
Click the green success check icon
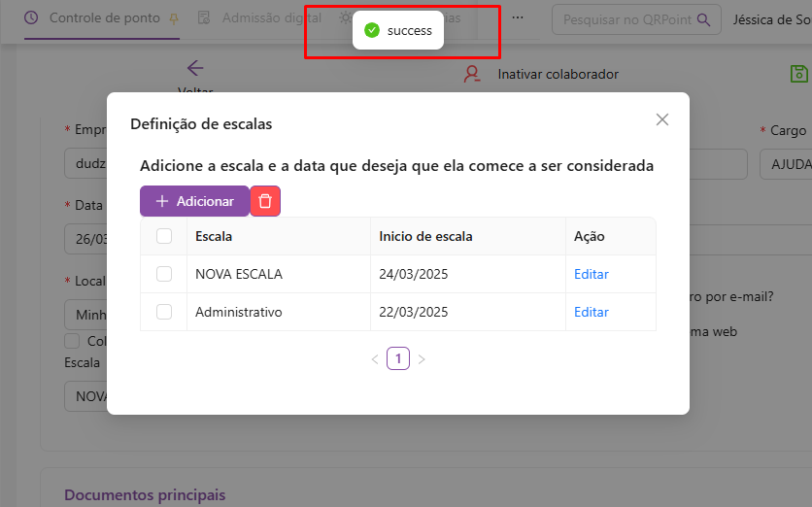click(x=371, y=30)
